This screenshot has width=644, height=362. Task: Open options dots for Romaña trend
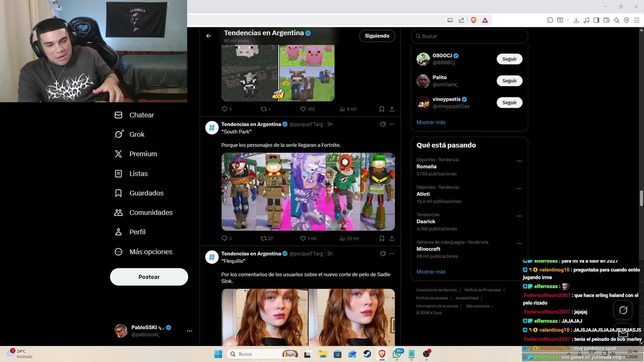click(x=519, y=161)
